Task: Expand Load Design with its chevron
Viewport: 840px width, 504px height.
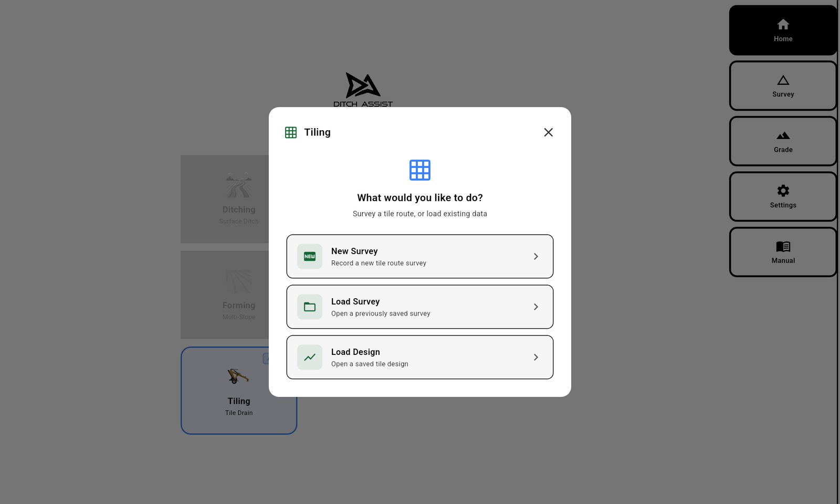Action: pyautogui.click(x=535, y=357)
